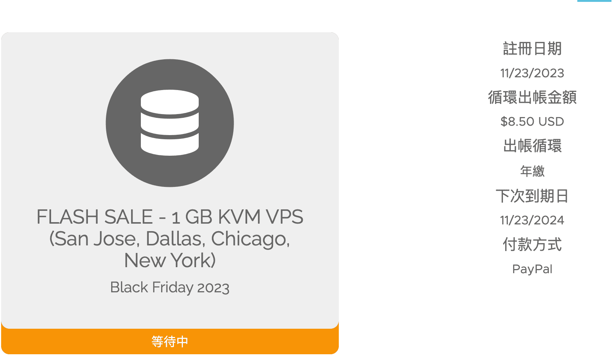Viewport: 613px width, 364px height.
Task: Click the 下次到期日 label
Action: 532,196
